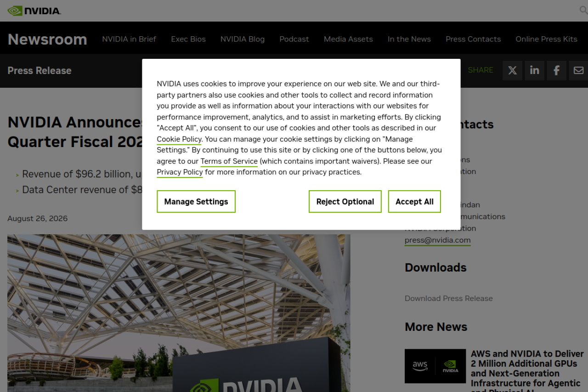
Task: Click the SHARE label
Action: click(481, 70)
